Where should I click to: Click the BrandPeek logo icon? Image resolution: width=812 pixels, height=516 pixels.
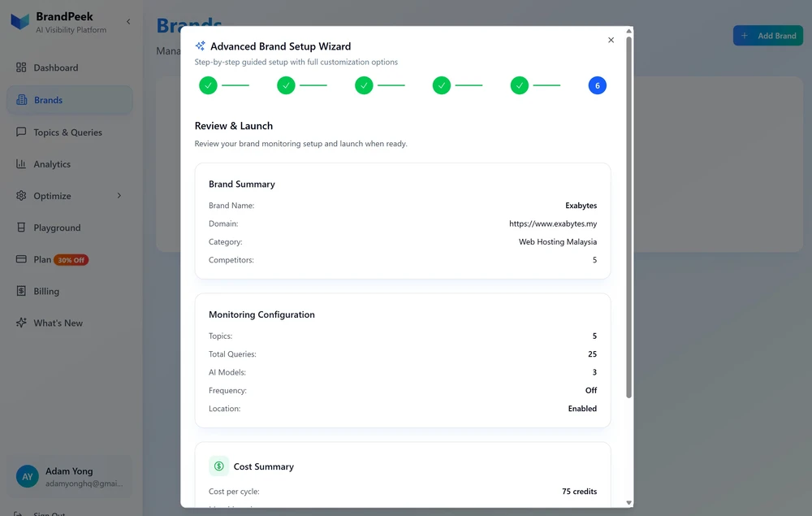tap(20, 22)
